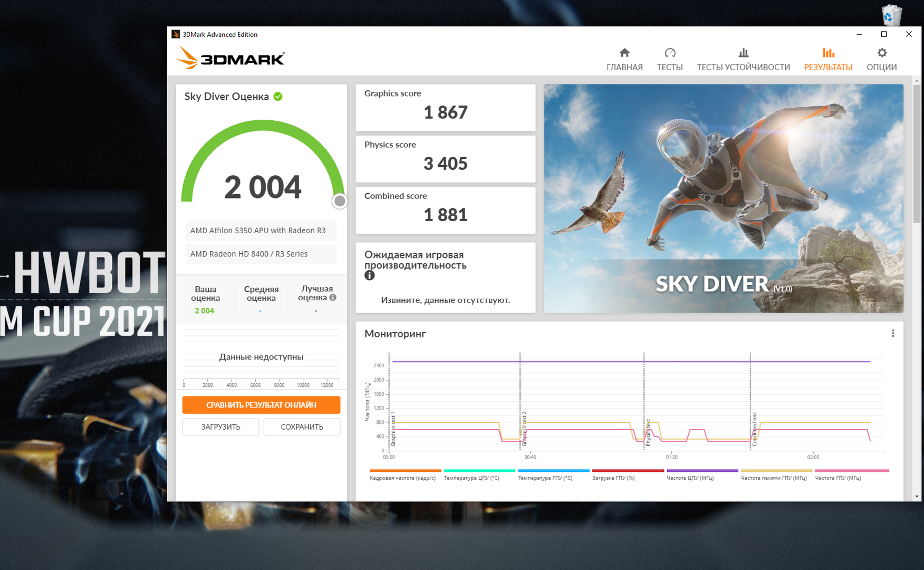Open the Главная home tab
Viewport: 924px width, 570px height.
[x=624, y=59]
